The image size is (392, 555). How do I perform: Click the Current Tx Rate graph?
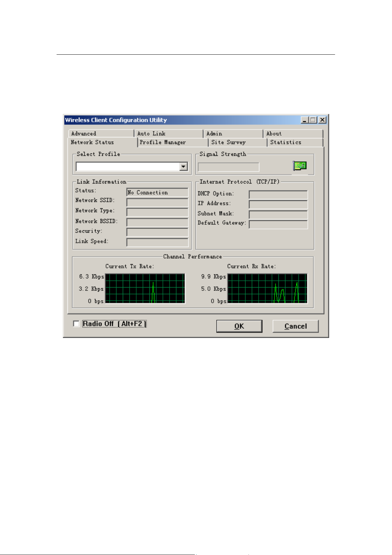click(x=145, y=288)
